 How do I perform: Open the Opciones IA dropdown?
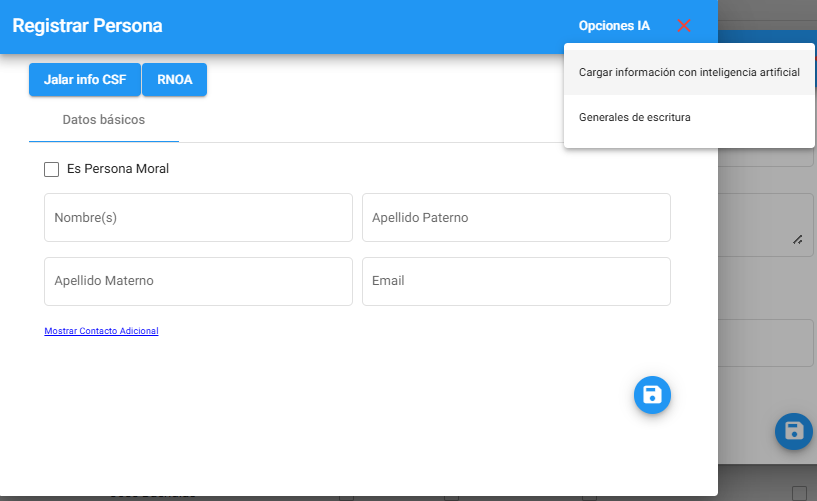pyautogui.click(x=614, y=26)
